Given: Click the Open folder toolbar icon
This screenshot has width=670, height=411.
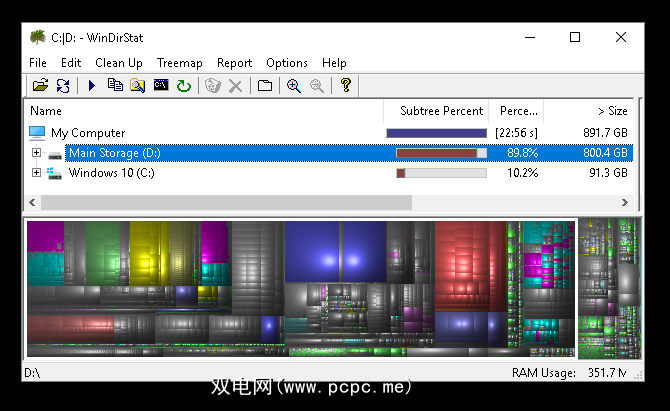Looking at the screenshot, I should point(41,85).
